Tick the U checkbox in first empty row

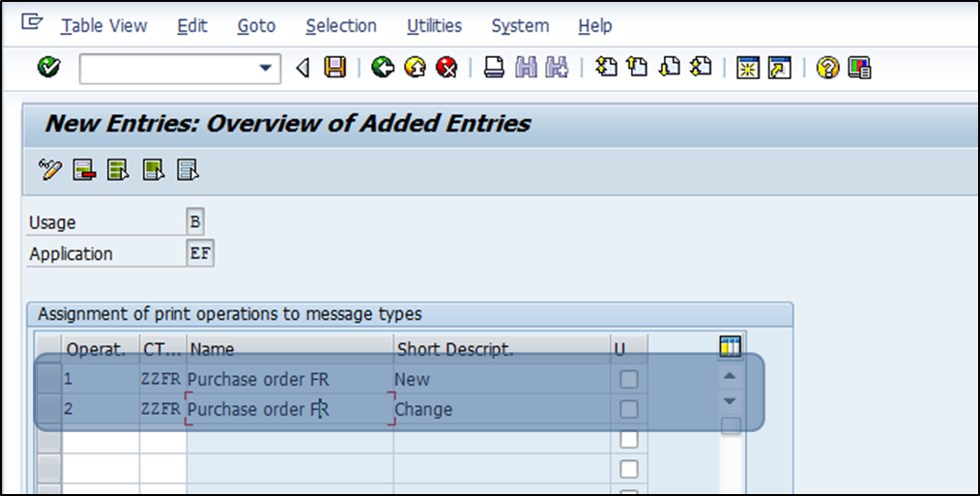[x=629, y=439]
